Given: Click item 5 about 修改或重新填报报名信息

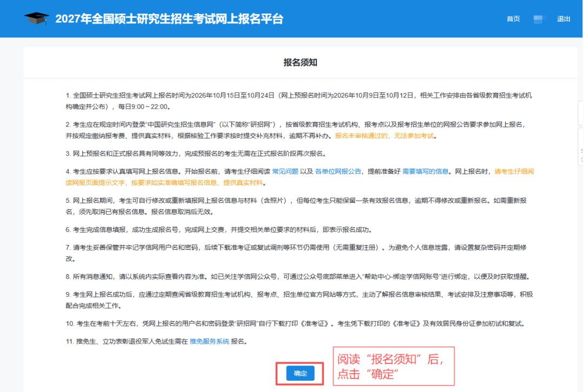Looking at the screenshot, I should (x=296, y=206).
